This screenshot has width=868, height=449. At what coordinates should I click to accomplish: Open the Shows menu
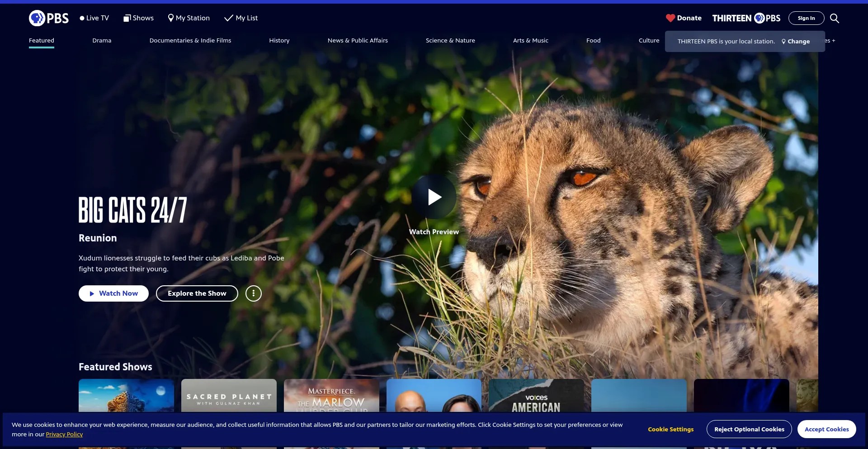click(x=138, y=18)
